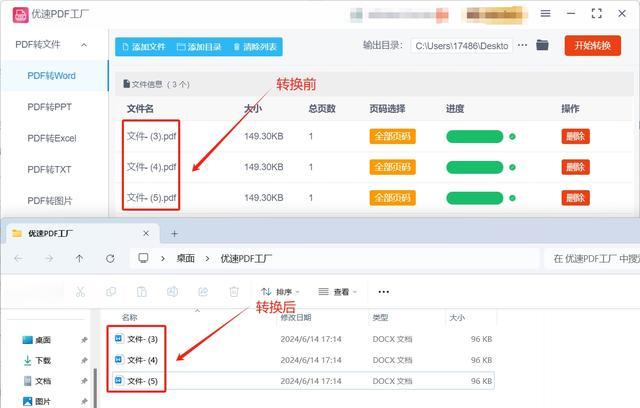Select the file 文件- (4) in Explorer

point(142,360)
